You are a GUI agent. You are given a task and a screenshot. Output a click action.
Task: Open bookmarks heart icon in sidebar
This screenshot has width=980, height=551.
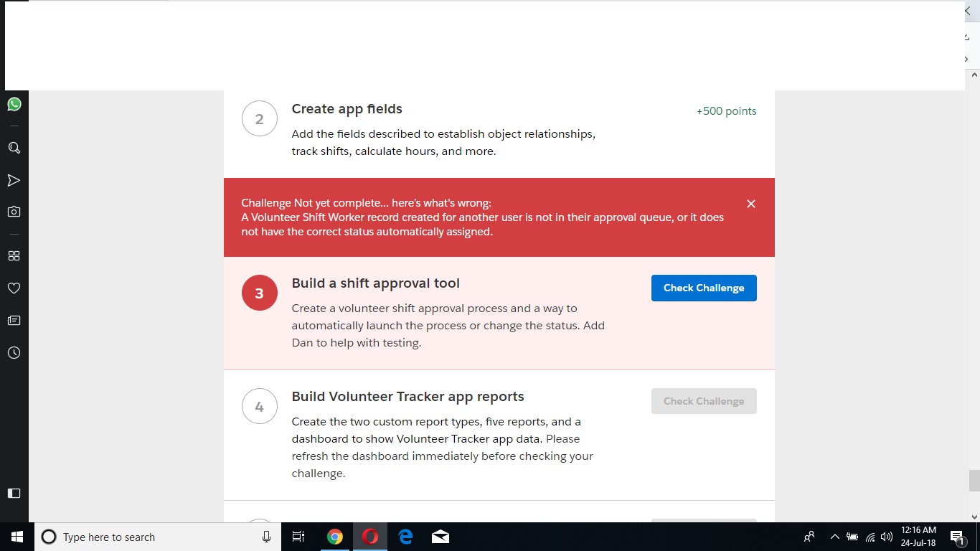(14, 288)
